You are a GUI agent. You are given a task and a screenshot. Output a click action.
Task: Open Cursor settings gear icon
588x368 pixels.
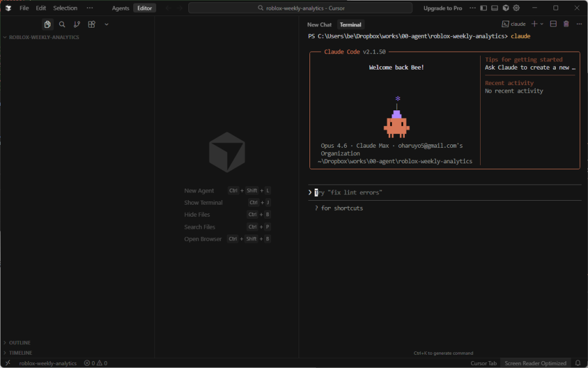(x=516, y=8)
